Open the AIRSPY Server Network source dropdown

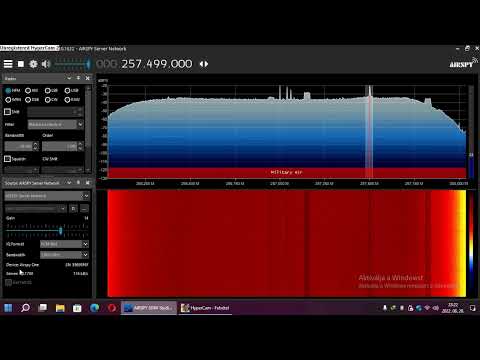pos(47,196)
